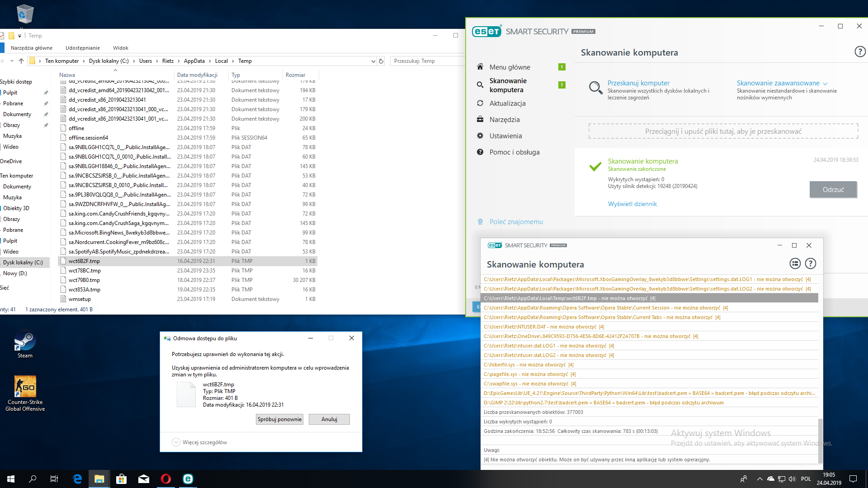The image size is (868, 488).
Task: Click the briefcase icon beside Narzędzia
Action: pos(480,119)
